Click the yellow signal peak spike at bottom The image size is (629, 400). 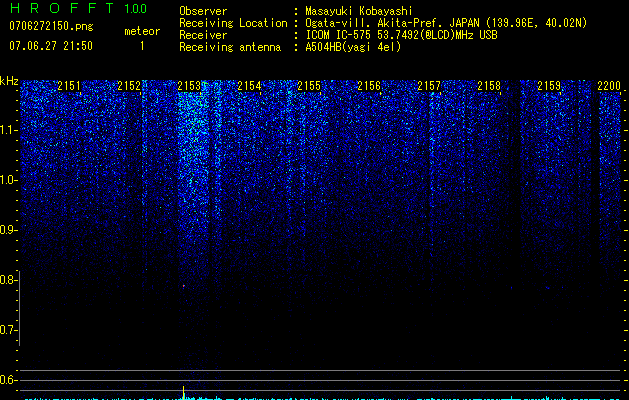click(184, 393)
